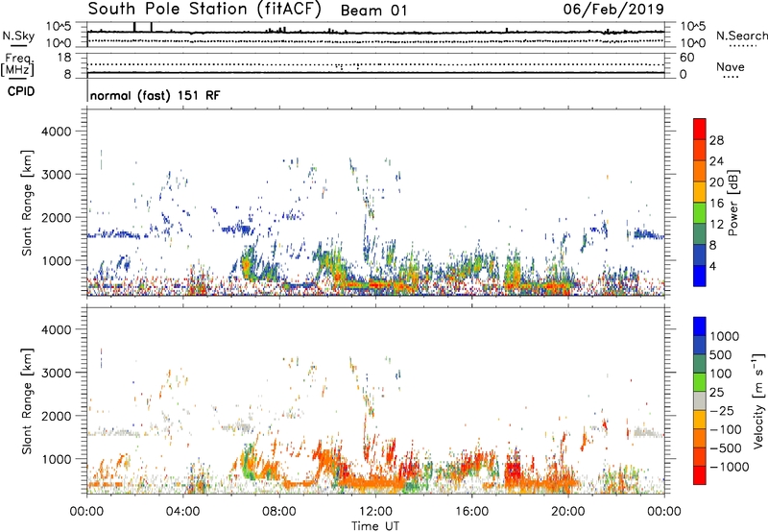The width and height of the screenshot is (768, 532).
Task: Click the '18' frequency axis tick
Action: [63, 58]
